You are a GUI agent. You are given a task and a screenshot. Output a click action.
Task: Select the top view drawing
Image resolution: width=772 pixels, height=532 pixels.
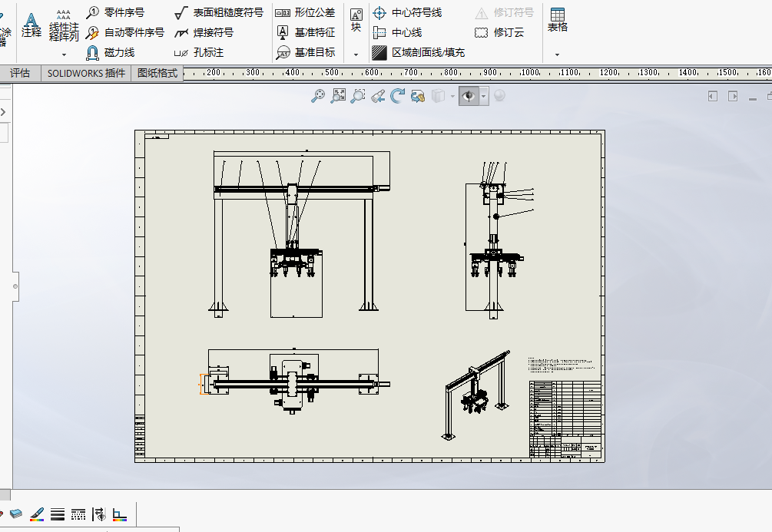pos(296,382)
